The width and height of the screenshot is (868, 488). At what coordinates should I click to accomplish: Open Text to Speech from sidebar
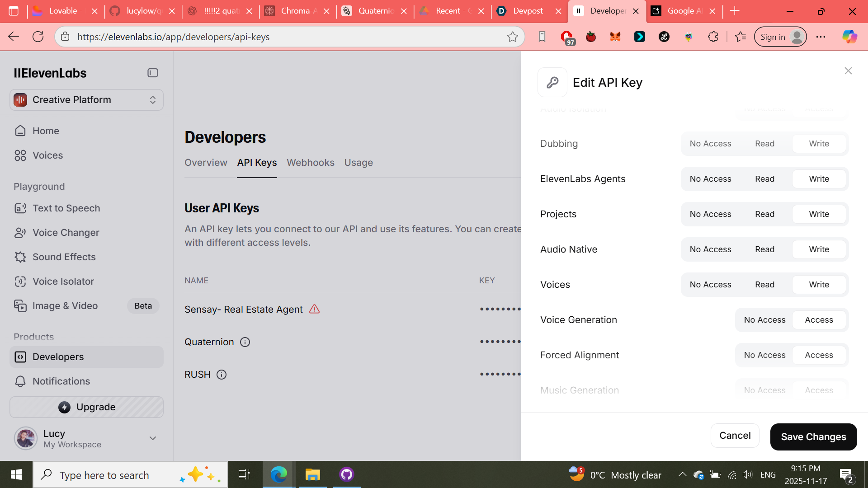click(x=66, y=208)
